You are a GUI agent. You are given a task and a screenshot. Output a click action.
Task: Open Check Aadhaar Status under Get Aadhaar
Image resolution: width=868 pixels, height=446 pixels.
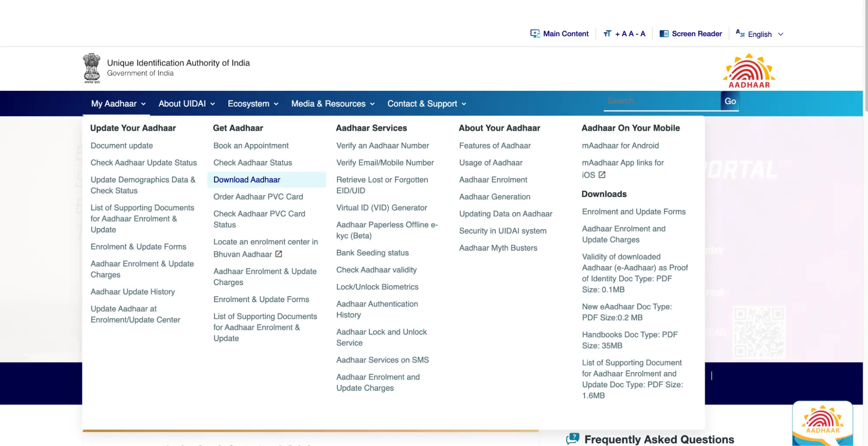pos(253,163)
